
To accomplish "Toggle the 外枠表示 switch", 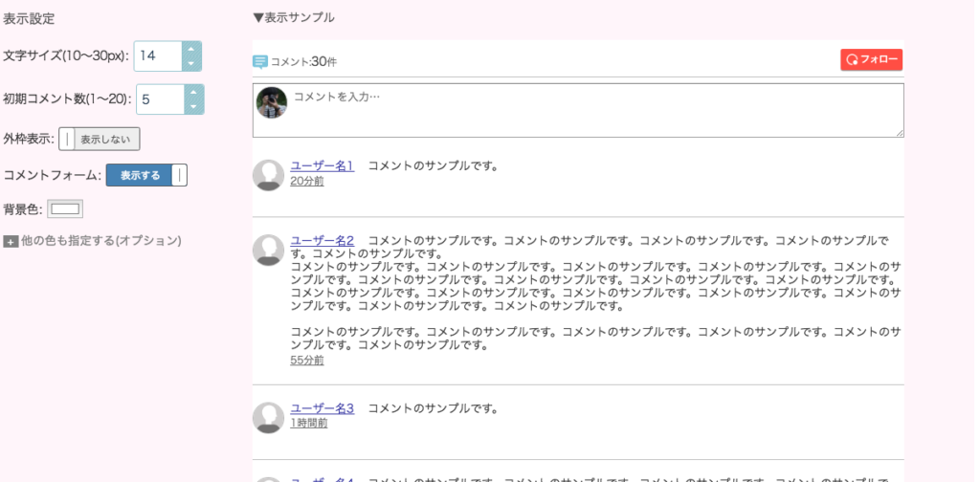I will click(100, 139).
